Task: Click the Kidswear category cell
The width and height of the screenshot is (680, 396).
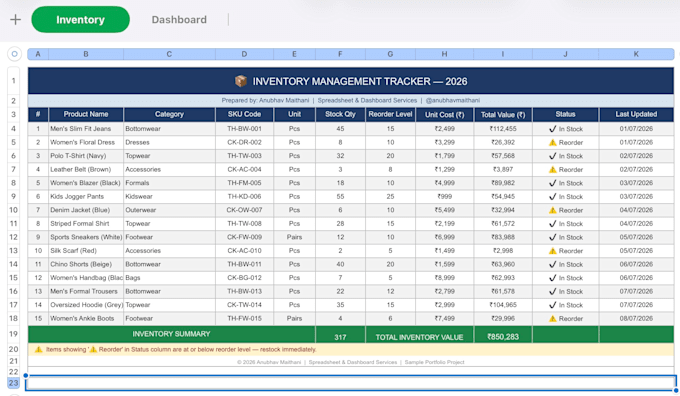Action: pyautogui.click(x=169, y=196)
